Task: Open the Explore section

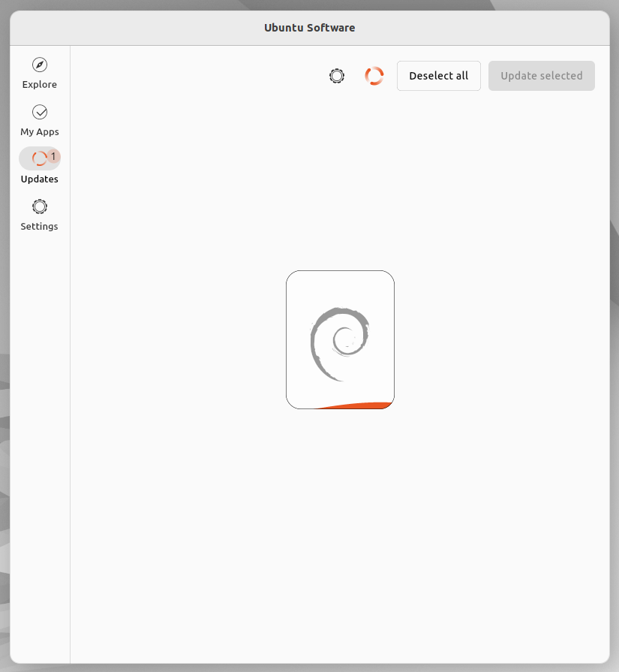Action: pos(40,74)
